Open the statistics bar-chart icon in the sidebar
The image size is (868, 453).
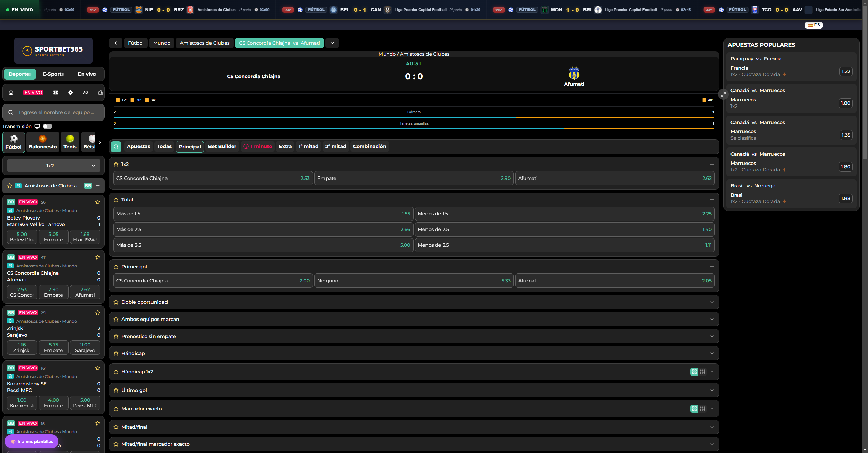100,93
